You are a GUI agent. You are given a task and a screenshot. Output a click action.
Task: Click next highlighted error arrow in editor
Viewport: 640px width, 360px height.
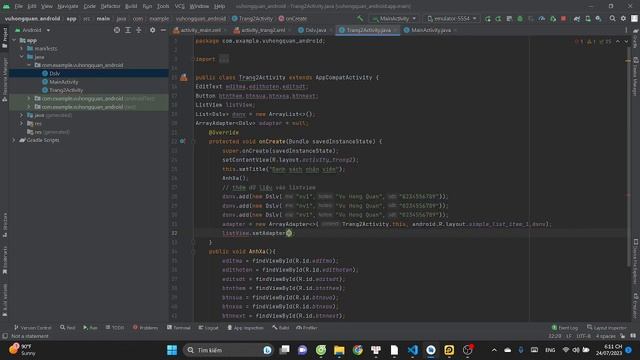tap(626, 42)
